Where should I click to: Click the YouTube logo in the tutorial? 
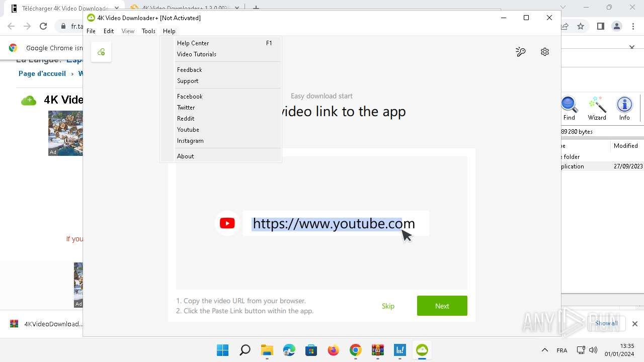pyautogui.click(x=227, y=223)
